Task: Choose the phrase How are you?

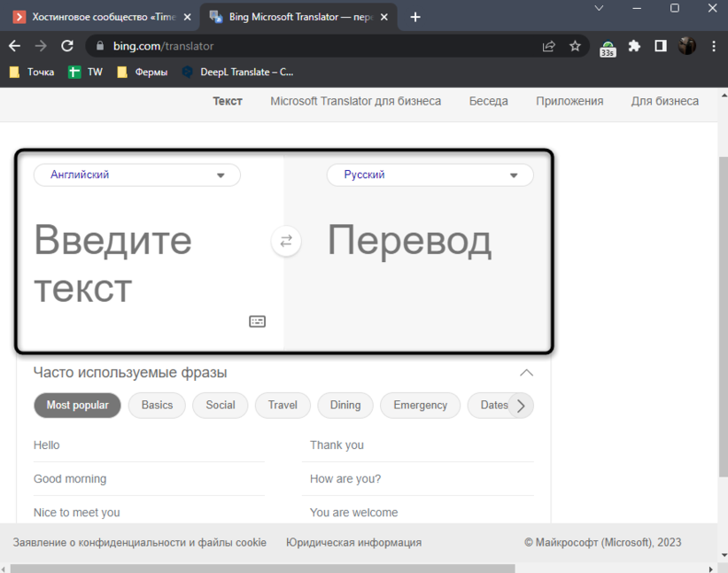Action: tap(418, 479)
